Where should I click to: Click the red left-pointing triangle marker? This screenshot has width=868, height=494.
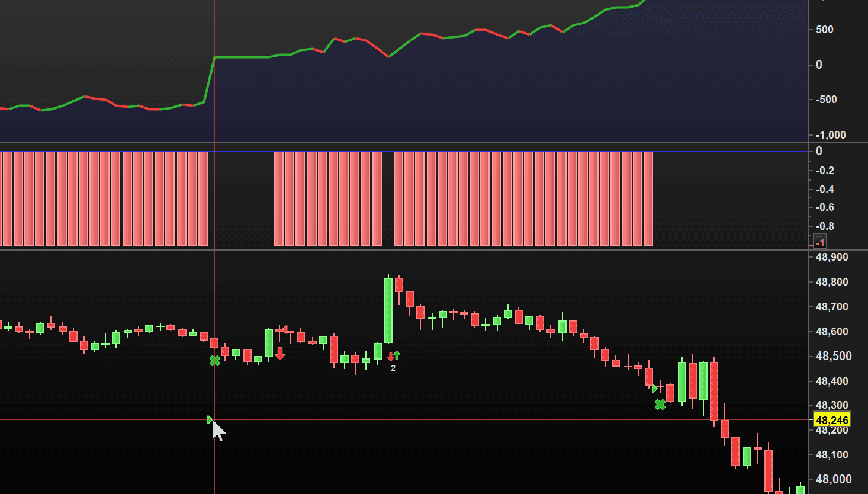[x=284, y=329]
